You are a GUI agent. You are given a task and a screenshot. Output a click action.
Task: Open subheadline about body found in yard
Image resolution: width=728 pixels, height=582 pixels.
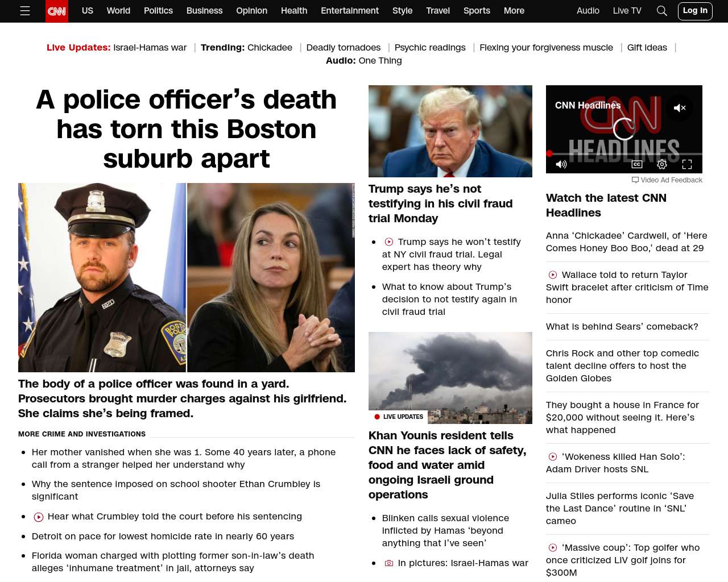pyautogui.click(x=183, y=398)
